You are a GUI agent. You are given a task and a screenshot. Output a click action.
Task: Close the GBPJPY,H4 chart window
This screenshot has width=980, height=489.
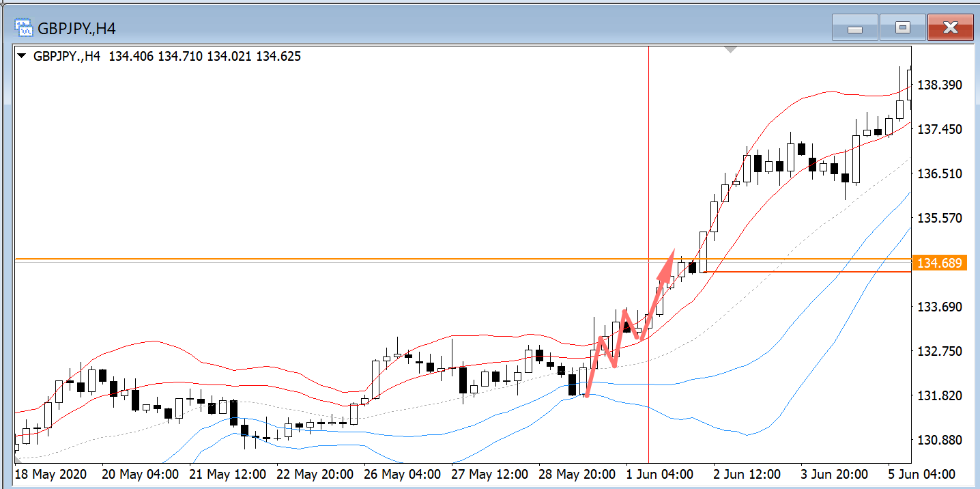[x=950, y=29]
